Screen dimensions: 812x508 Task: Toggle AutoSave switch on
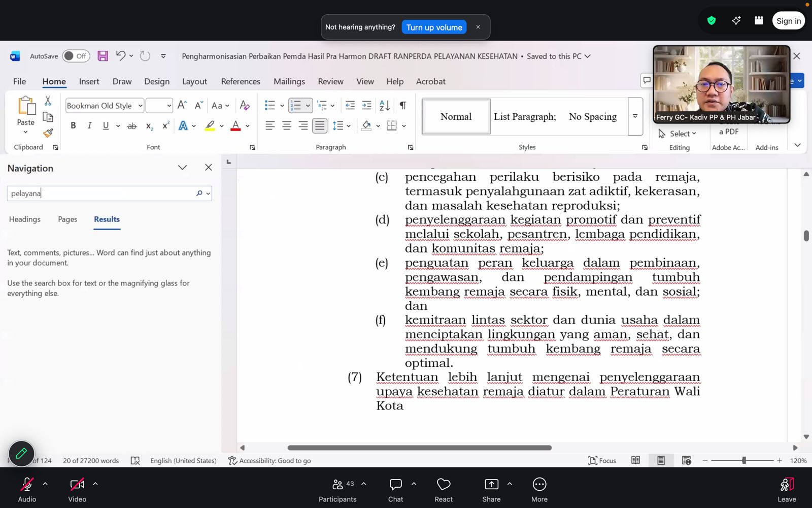(x=76, y=56)
